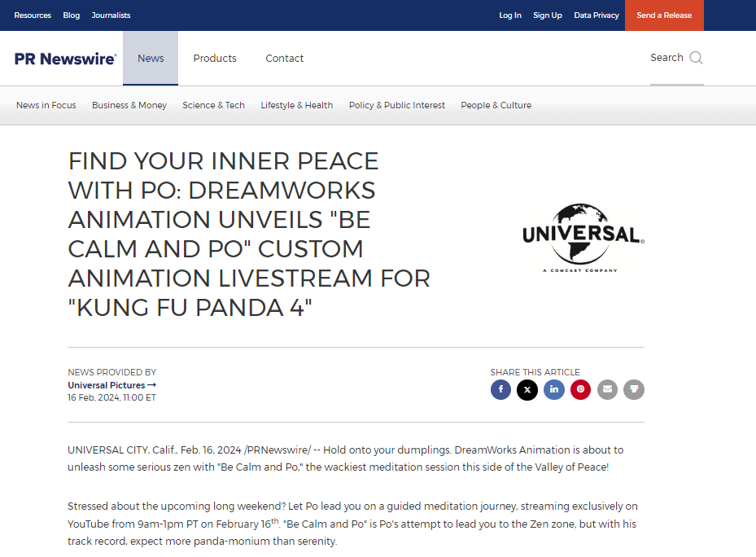
Task: Open the News tab
Action: pyautogui.click(x=151, y=59)
